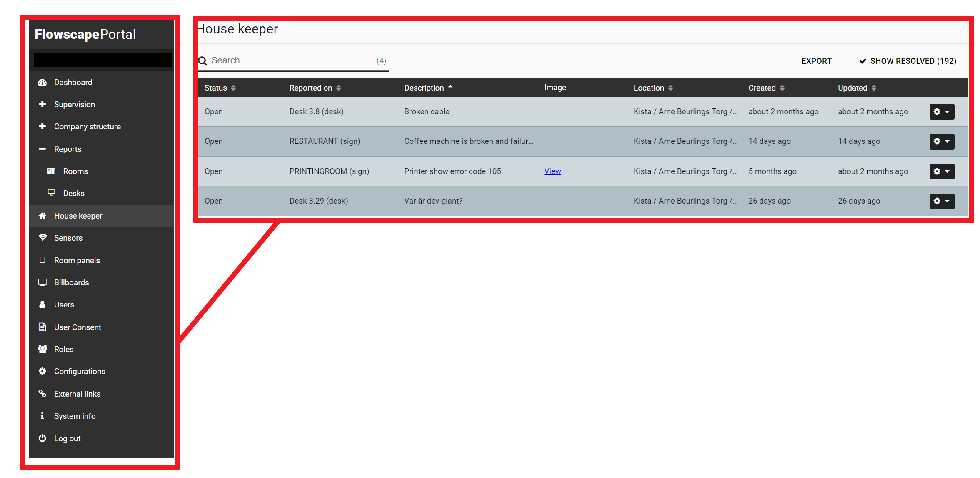Open the Dashboard menu item
Image resolution: width=980 pixels, height=478 pixels.
coord(73,83)
